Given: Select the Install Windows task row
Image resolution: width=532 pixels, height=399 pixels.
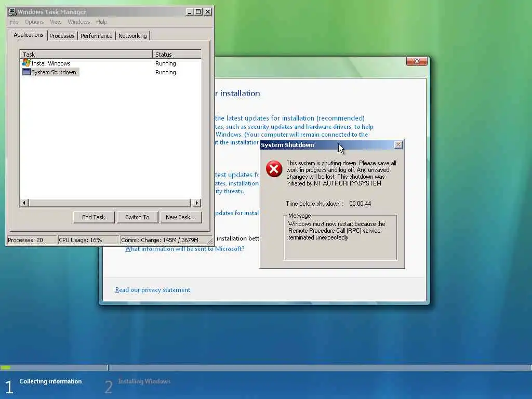Looking at the screenshot, I should [x=111, y=63].
